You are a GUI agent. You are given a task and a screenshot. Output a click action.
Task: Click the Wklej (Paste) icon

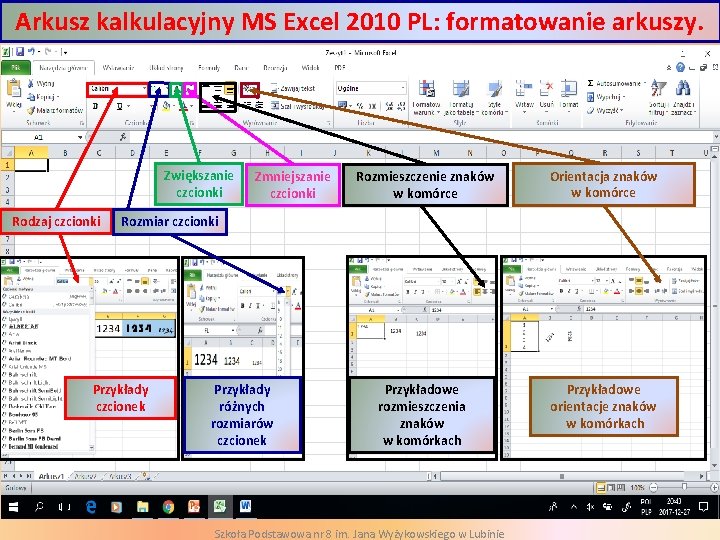click(x=13, y=89)
